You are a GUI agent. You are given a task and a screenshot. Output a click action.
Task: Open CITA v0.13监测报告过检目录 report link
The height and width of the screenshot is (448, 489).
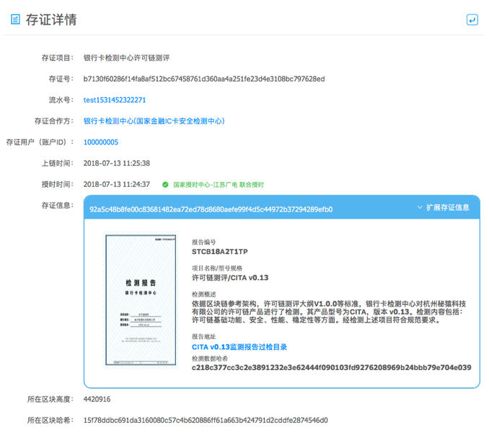(239, 347)
